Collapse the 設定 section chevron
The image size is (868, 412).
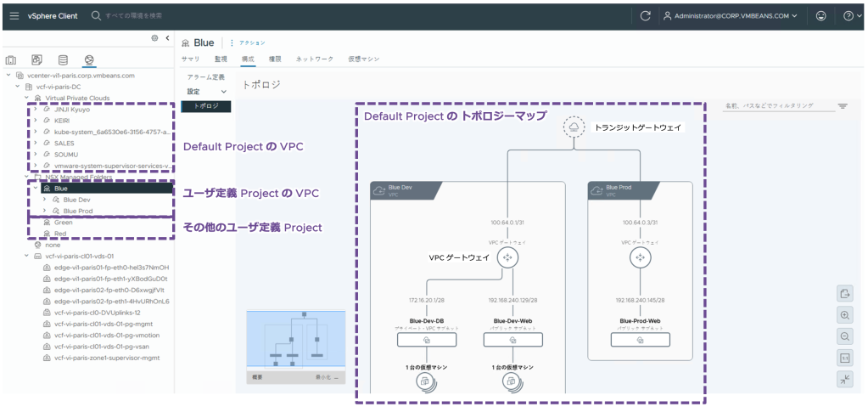pos(224,91)
